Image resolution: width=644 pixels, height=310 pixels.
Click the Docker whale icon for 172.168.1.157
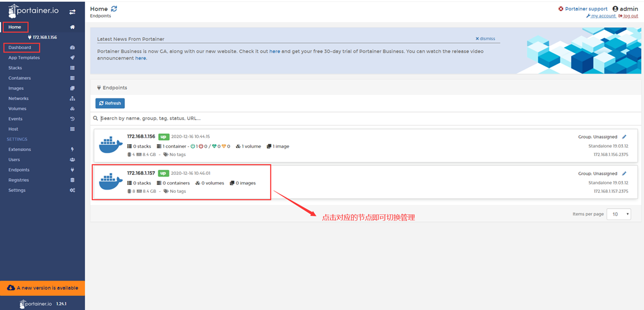coord(111,182)
